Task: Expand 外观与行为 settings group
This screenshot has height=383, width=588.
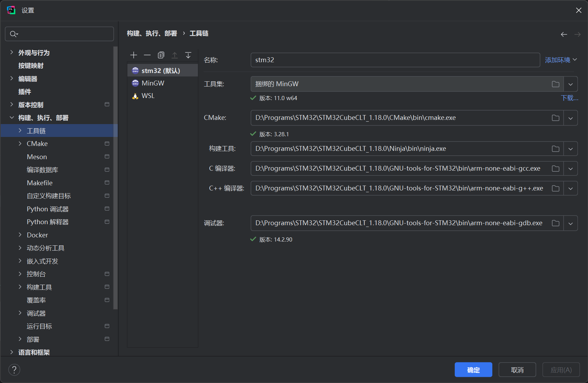Action: pyautogui.click(x=11, y=52)
